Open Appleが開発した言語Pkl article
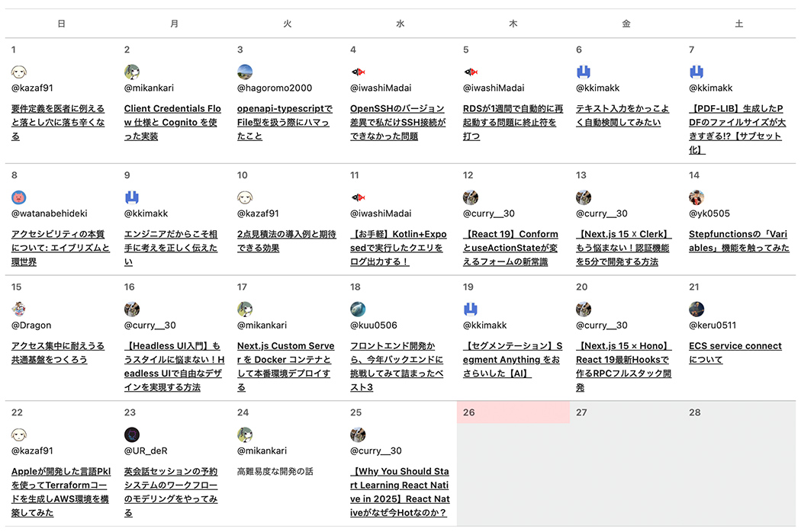This screenshot has width=801, height=532. pyautogui.click(x=61, y=492)
